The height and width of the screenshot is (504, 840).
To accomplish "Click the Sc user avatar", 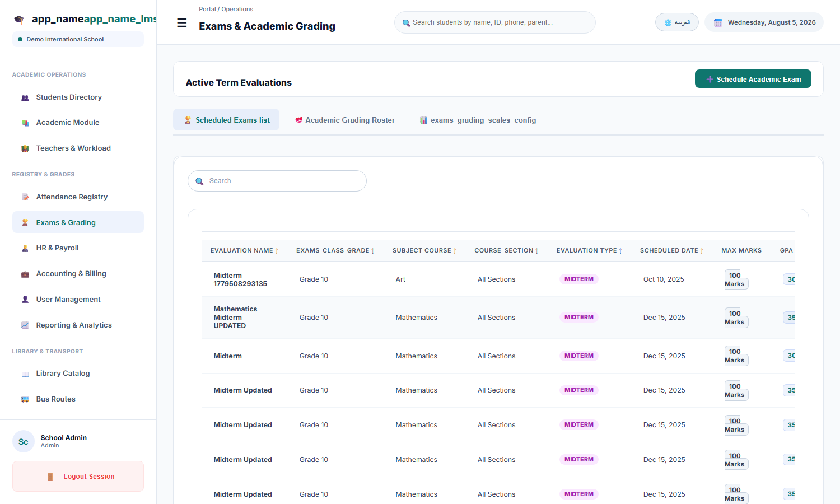I will pyautogui.click(x=24, y=442).
